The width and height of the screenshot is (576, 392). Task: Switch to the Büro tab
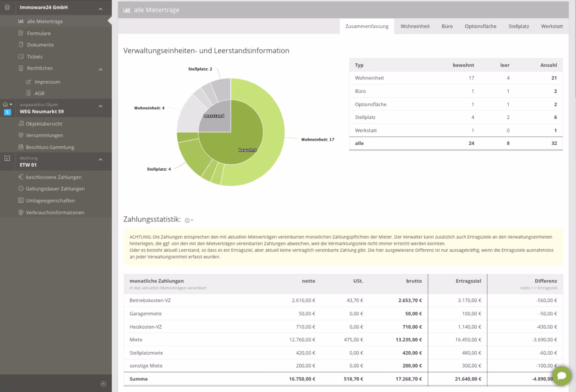(447, 26)
